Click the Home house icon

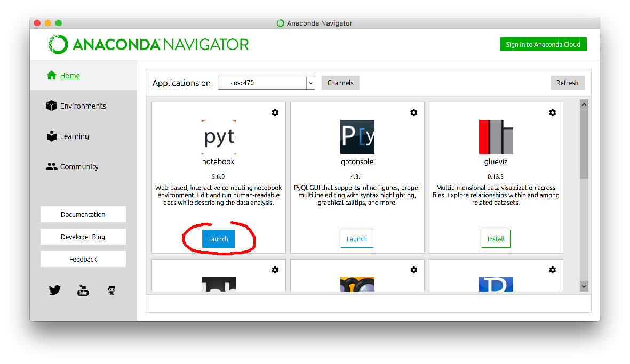point(51,76)
